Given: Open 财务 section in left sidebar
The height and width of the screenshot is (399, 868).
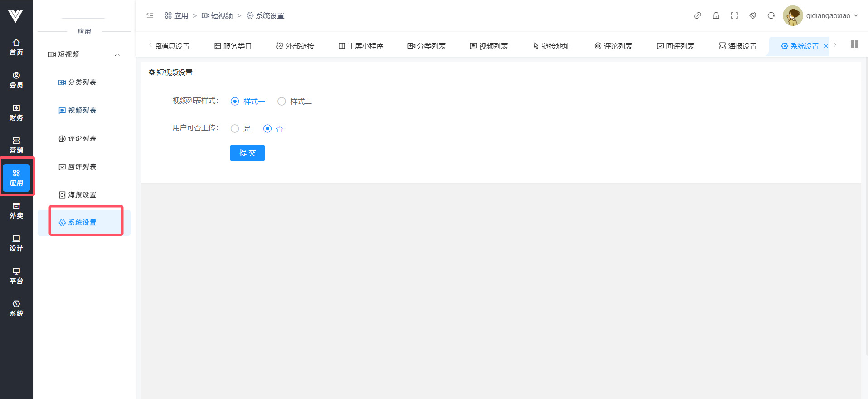Looking at the screenshot, I should [16, 112].
